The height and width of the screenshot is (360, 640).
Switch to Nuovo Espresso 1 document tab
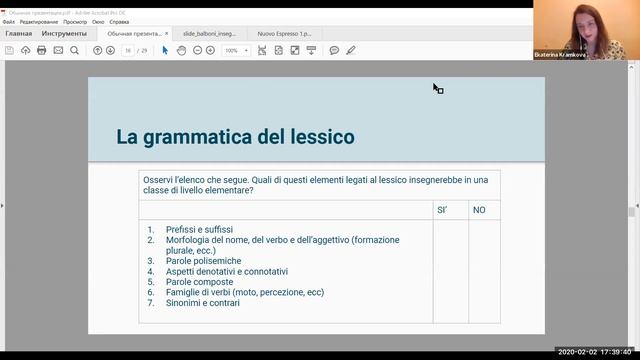(284, 34)
